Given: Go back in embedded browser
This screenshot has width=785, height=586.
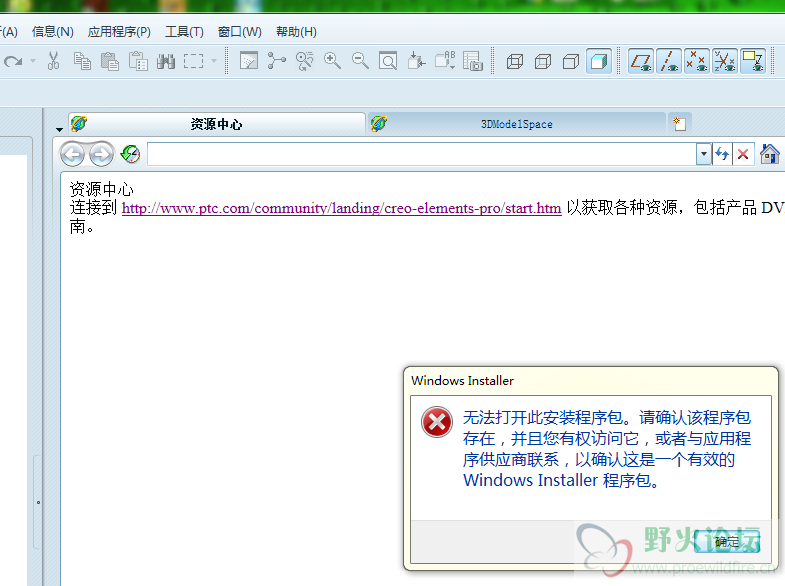Looking at the screenshot, I should [73, 155].
